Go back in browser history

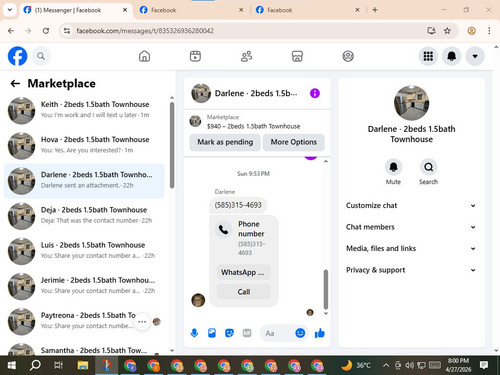pyautogui.click(x=11, y=31)
